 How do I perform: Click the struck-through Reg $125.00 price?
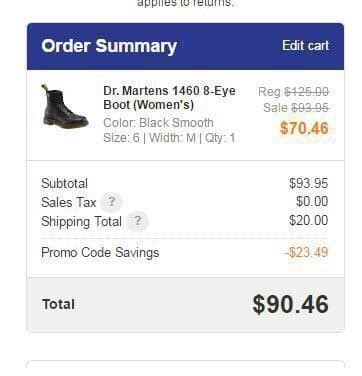293,92
